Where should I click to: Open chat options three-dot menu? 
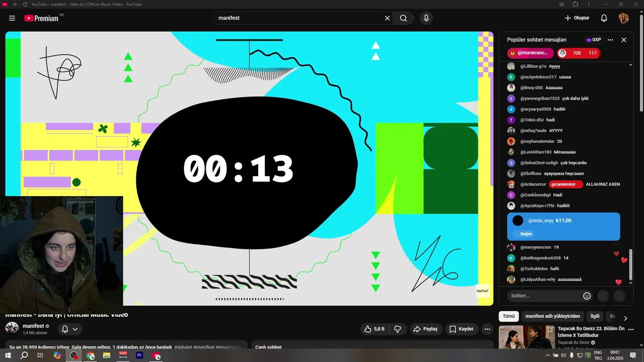click(x=610, y=40)
